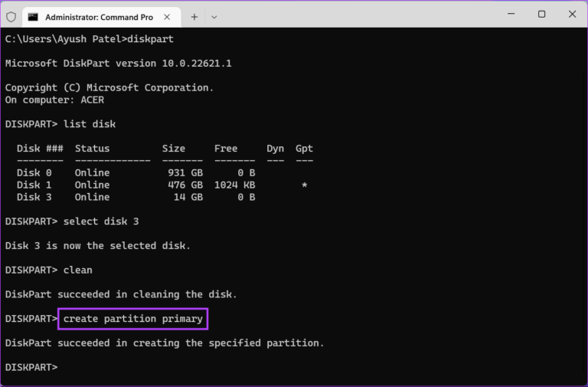Close the Administrator: Command Pro tab
This screenshot has width=588, height=387.
[167, 17]
